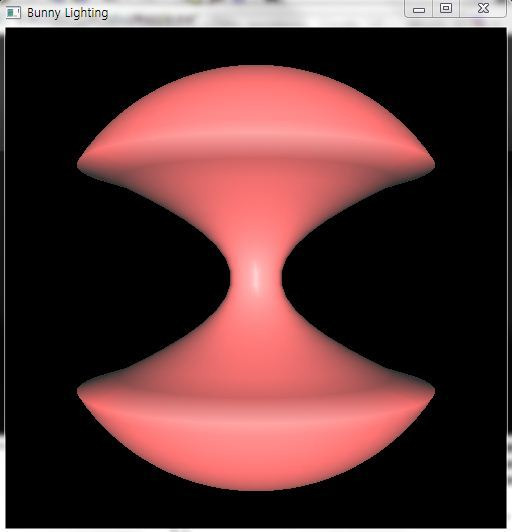The width and height of the screenshot is (512, 532).
Task: Close the Bunny Lighting window
Action: (483, 8)
